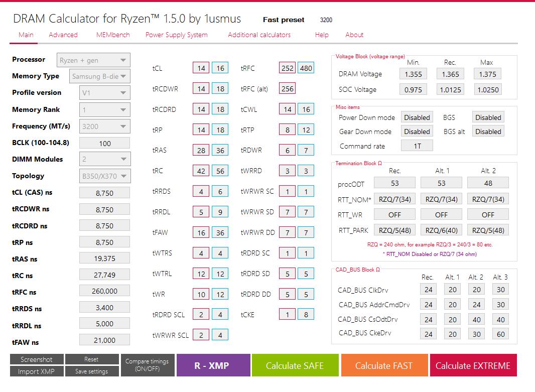Click Gear Down mode Disabled field

point(417,132)
